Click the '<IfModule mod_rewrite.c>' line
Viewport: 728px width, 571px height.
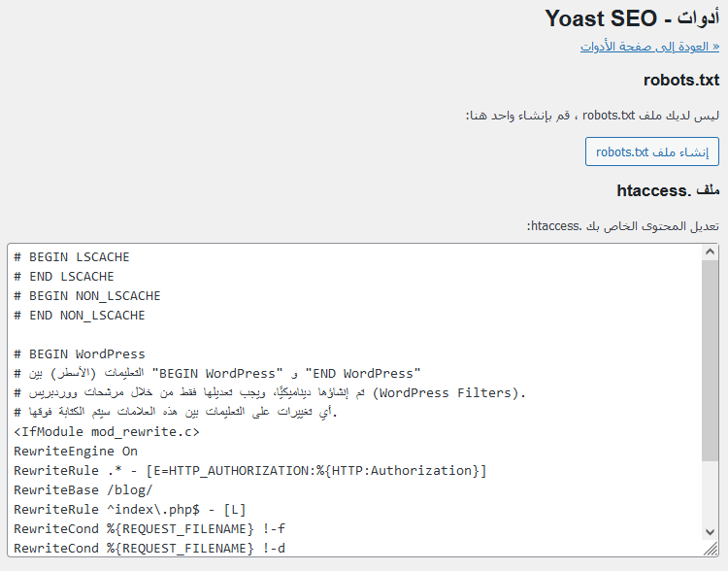(107, 431)
